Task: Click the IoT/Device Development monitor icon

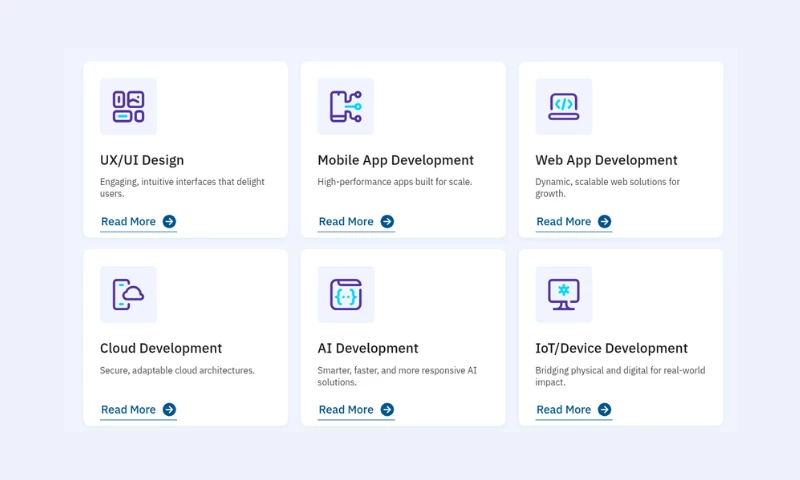Action: tap(563, 294)
